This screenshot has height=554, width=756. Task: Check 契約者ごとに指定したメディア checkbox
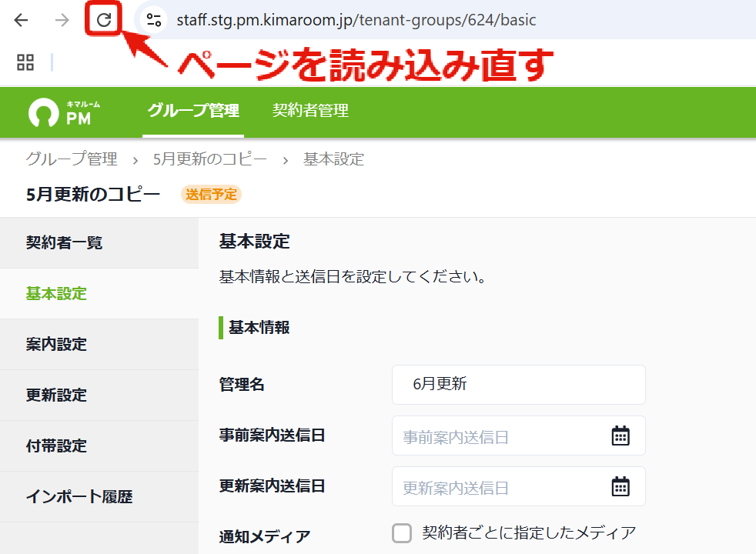[402, 533]
